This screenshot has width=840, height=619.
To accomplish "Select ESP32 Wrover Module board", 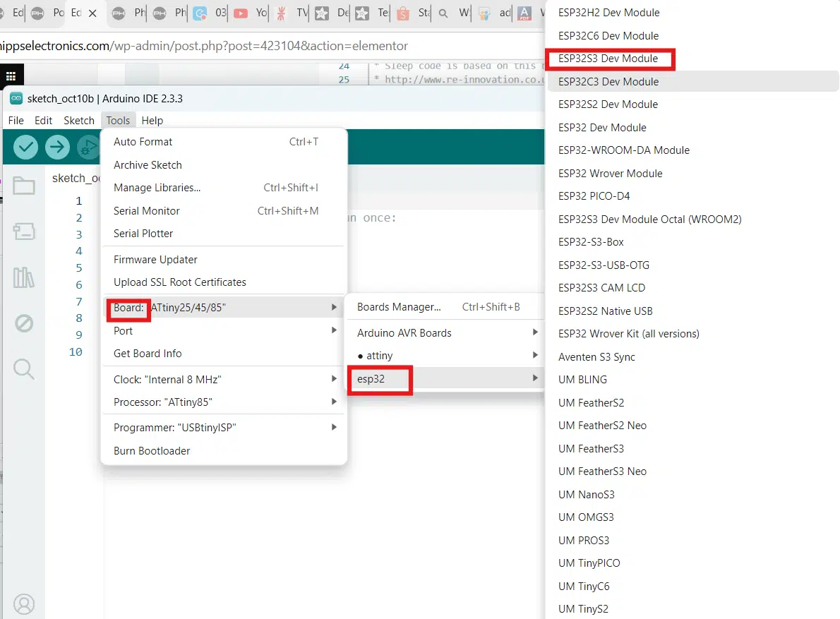I will [692, 174].
